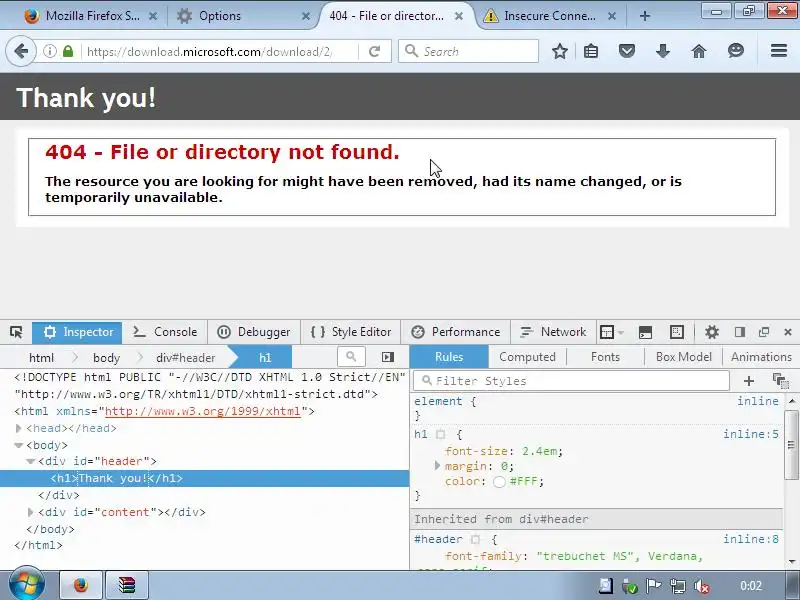The height and width of the screenshot is (600, 800).
Task: Dock devtools to side of browser
Action: click(740, 332)
